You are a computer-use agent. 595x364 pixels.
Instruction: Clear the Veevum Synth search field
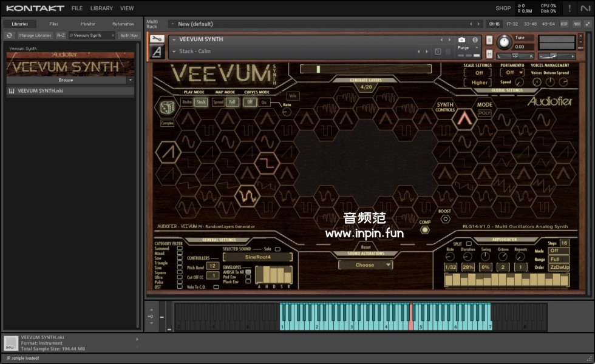113,35
